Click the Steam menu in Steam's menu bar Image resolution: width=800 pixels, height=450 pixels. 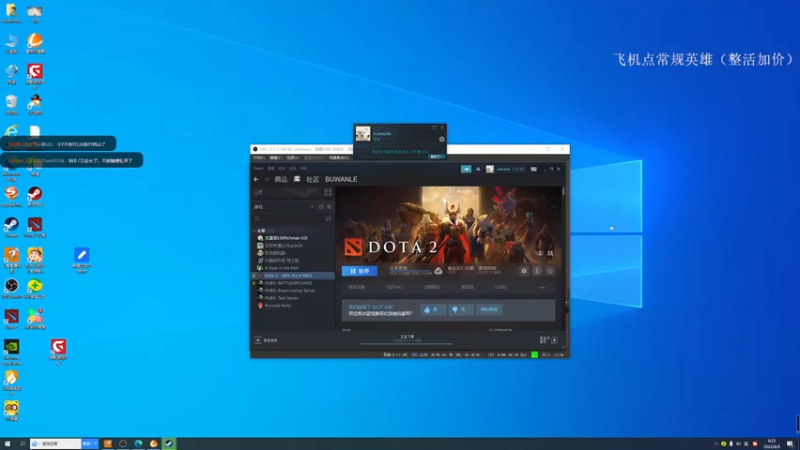[x=259, y=168]
